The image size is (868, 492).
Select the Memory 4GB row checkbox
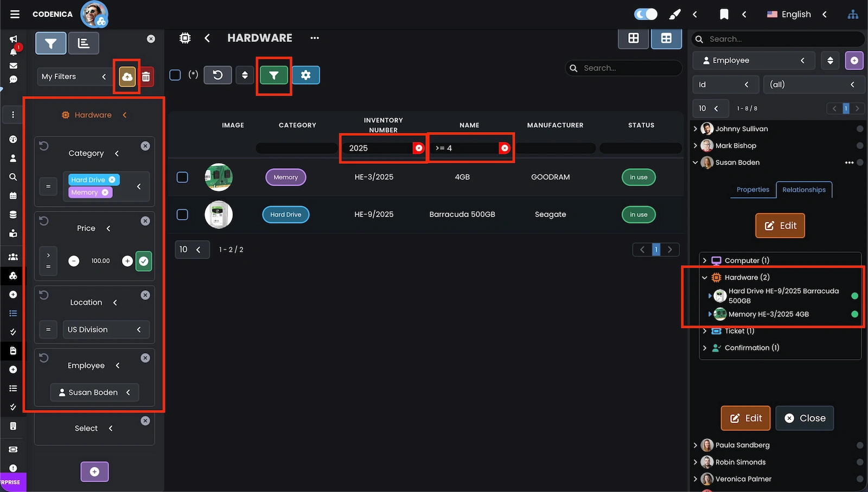[182, 177]
